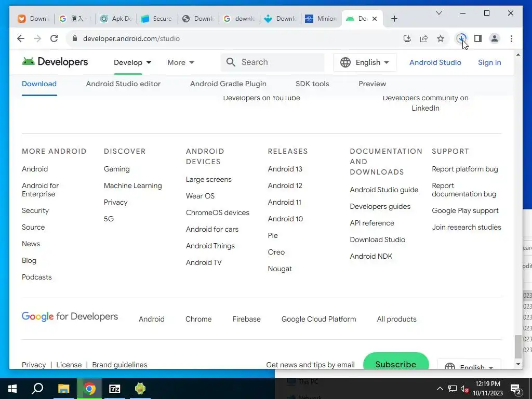Open Android Studio taskbar icon
The image size is (532, 399).
click(140, 389)
